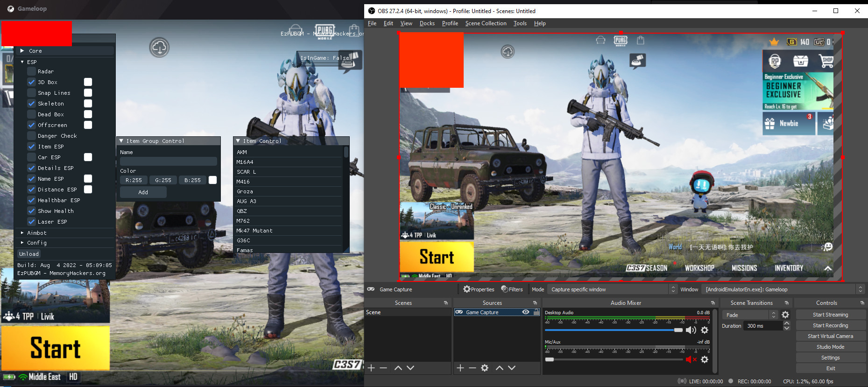
Task: Open color swatch beside B:255 field
Action: 213,180
